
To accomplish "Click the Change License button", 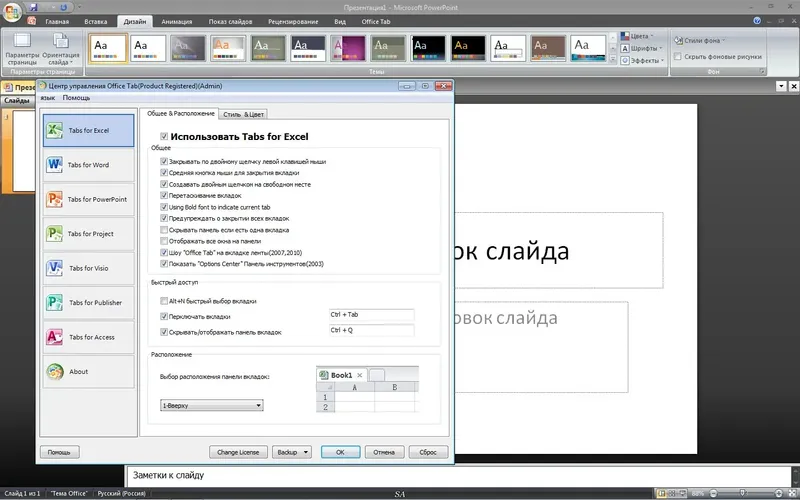I will [238, 452].
